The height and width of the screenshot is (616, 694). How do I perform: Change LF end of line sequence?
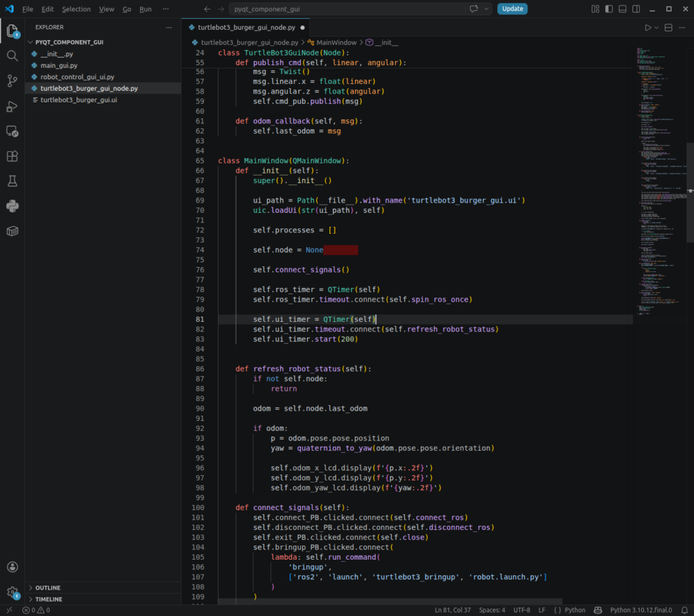[x=542, y=611]
